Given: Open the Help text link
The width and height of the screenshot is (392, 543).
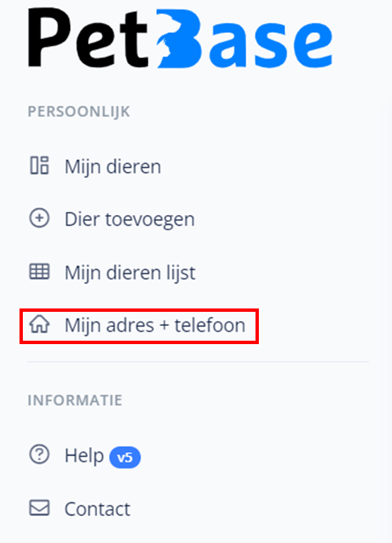Looking at the screenshot, I should point(84,455).
